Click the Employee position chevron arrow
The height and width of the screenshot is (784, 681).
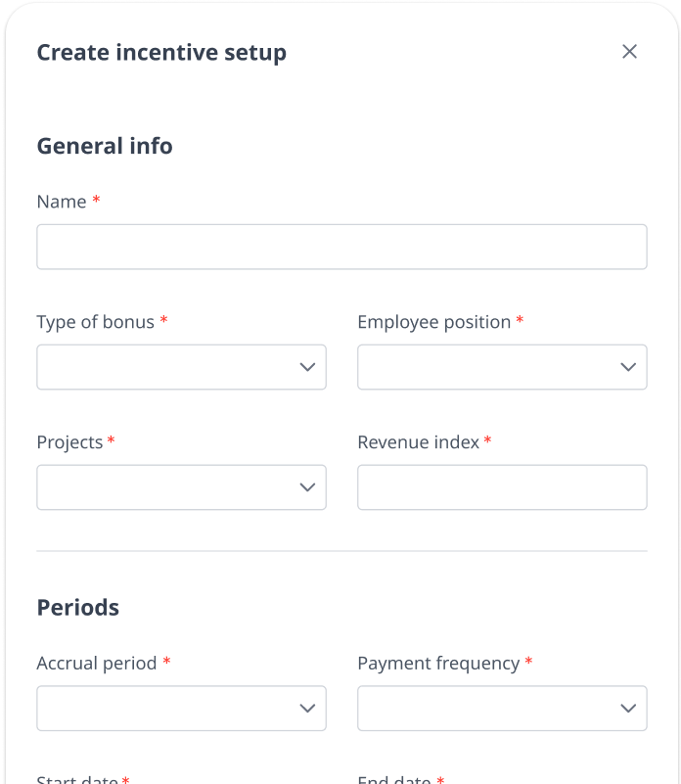pyautogui.click(x=628, y=367)
